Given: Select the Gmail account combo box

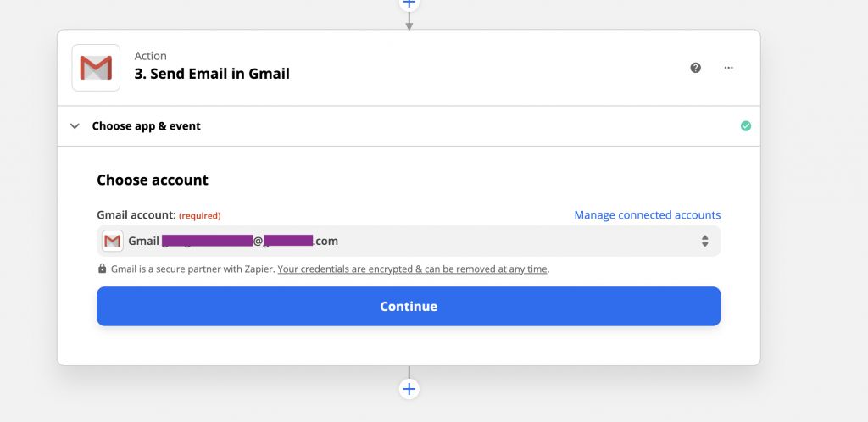Looking at the screenshot, I should tap(409, 242).
